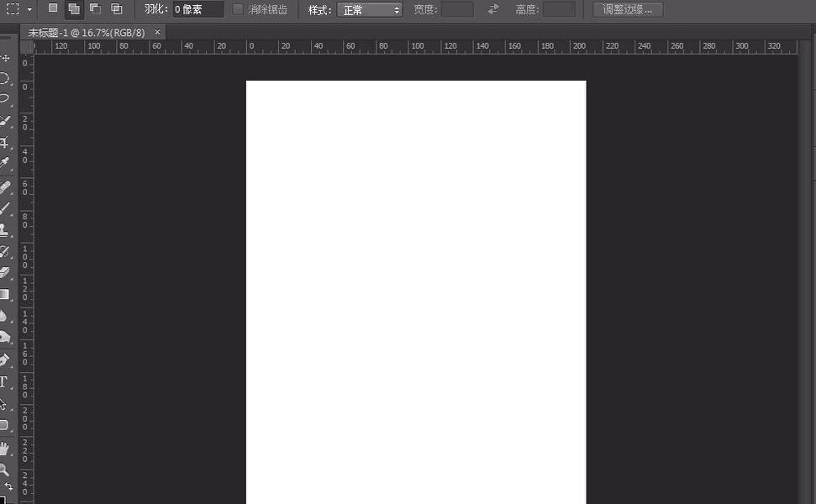Select the Brush tool
The width and height of the screenshot is (816, 504).
pos(4,207)
